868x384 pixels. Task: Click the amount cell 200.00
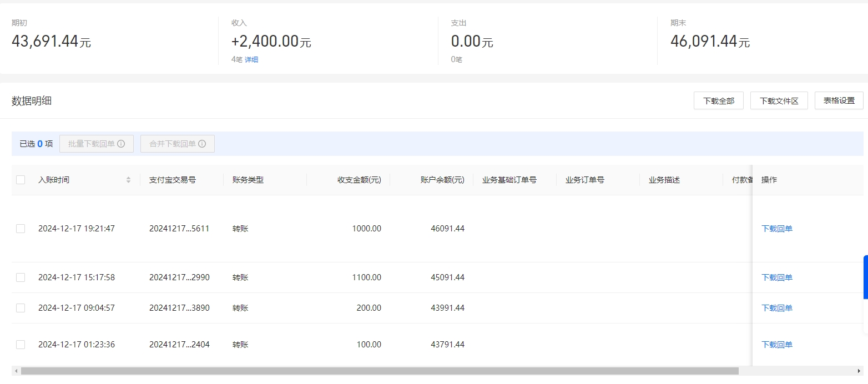tap(369, 308)
